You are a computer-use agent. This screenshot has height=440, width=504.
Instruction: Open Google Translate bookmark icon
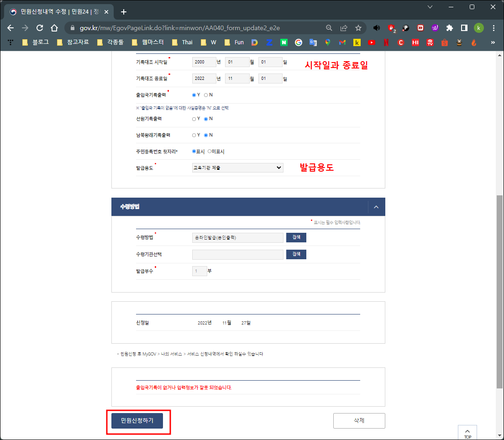pos(313,42)
